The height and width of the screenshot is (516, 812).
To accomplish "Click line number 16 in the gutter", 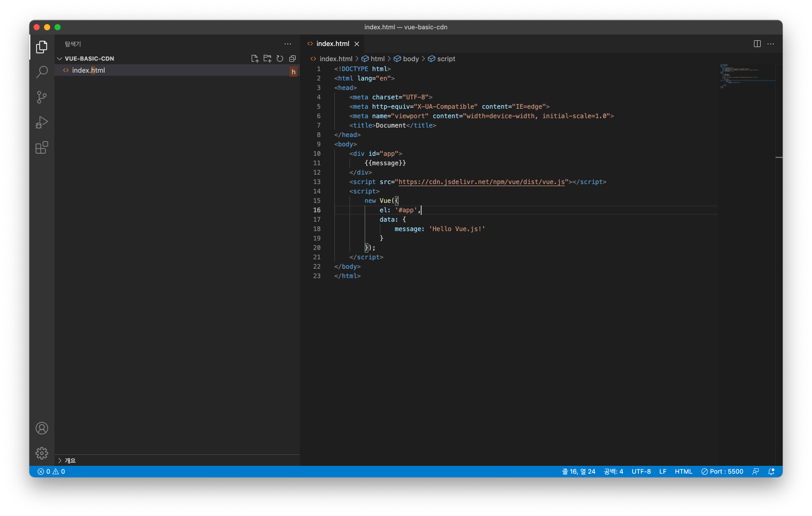I will (x=317, y=210).
